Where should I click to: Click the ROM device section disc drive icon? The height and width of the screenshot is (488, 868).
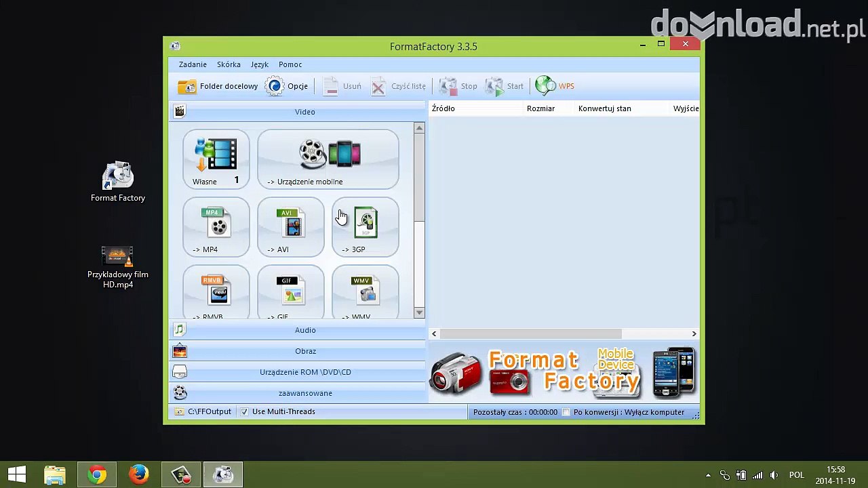(x=180, y=372)
